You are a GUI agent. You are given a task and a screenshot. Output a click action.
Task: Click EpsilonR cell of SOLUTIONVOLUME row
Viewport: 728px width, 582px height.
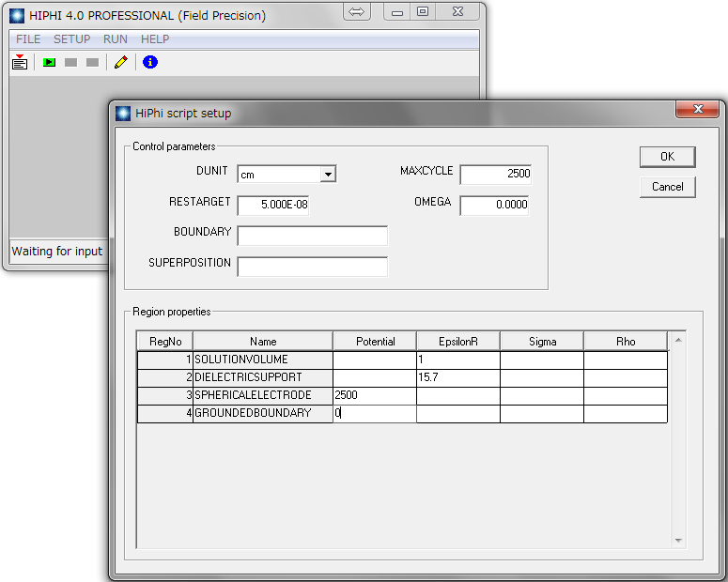458,360
